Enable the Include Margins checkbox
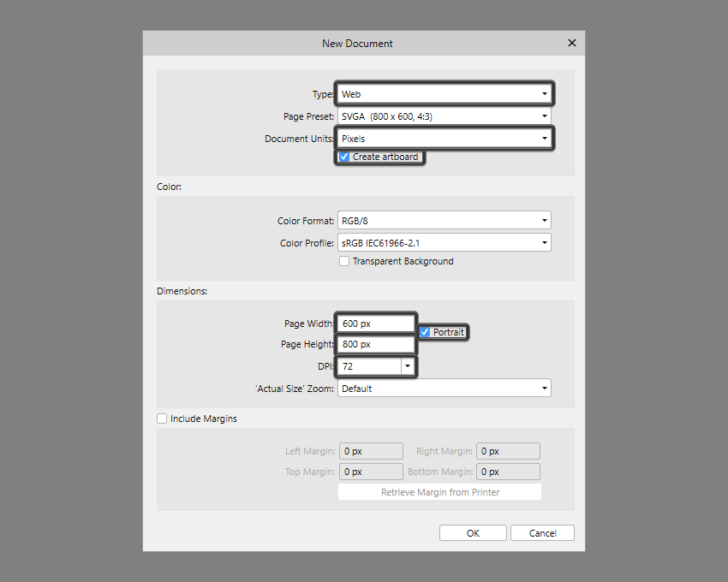Viewport: 728px width, 582px height. (162, 419)
